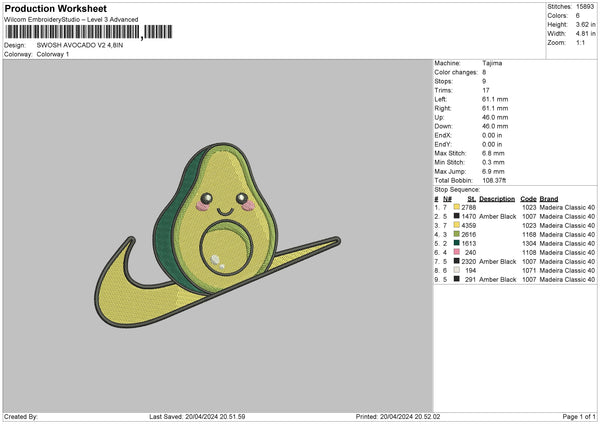The width and height of the screenshot is (600, 424).
Task: Click the Stitches value "15893"
Action: (x=585, y=7)
